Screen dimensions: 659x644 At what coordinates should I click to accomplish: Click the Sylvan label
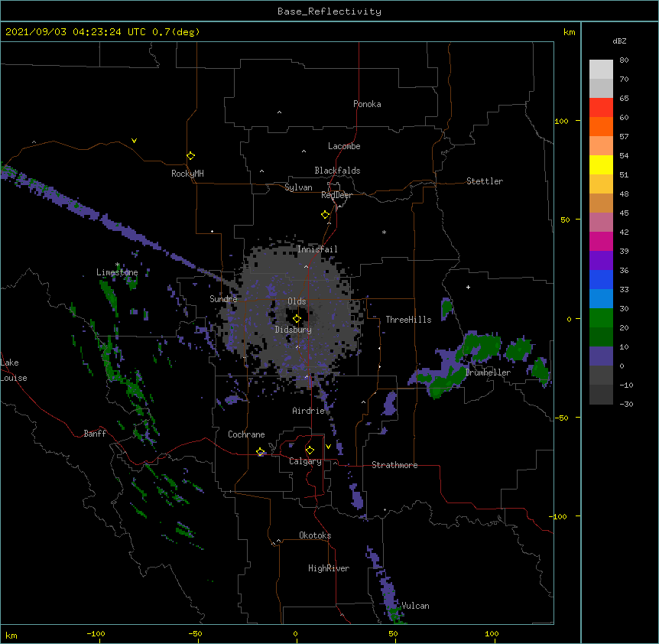[x=298, y=187]
